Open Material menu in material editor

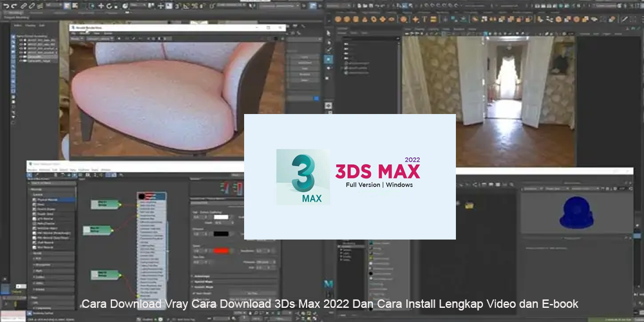tap(44, 169)
